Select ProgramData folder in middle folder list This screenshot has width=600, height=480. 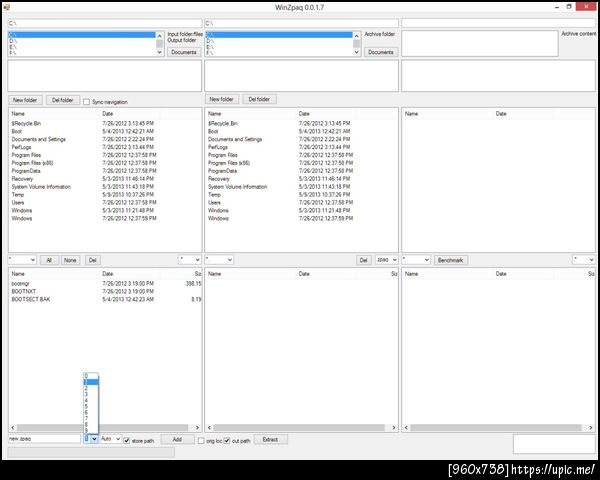(x=222, y=171)
